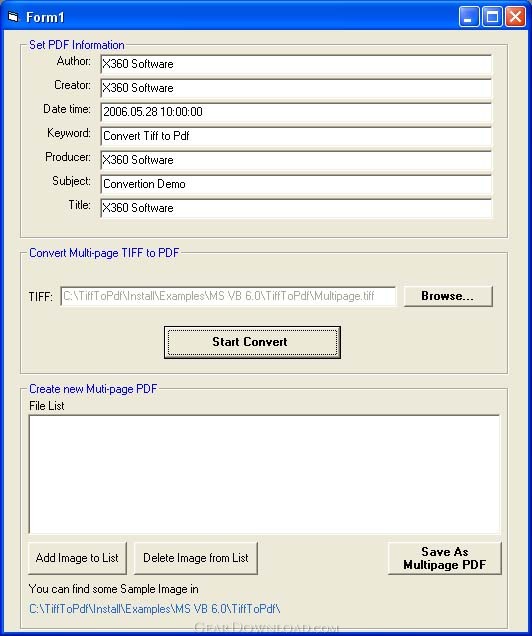Click the TIFF file path box
The height and width of the screenshot is (636, 532).
(x=228, y=296)
